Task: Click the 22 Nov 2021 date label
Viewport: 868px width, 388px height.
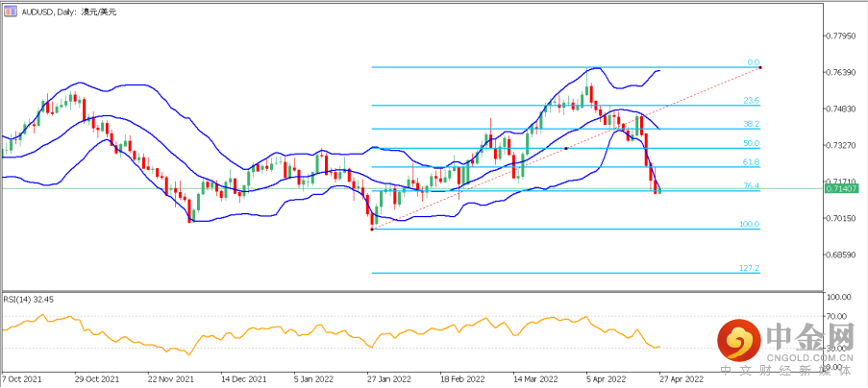Action: 172,379
